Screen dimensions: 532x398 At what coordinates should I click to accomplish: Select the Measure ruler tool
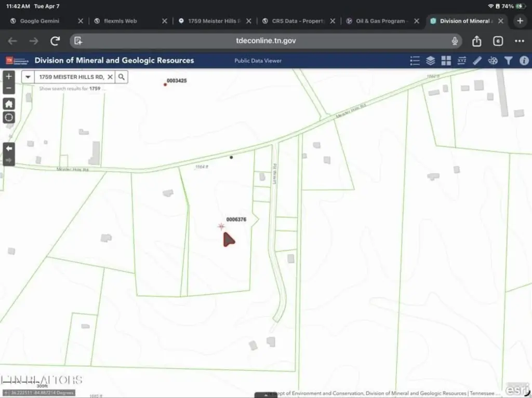coord(477,61)
